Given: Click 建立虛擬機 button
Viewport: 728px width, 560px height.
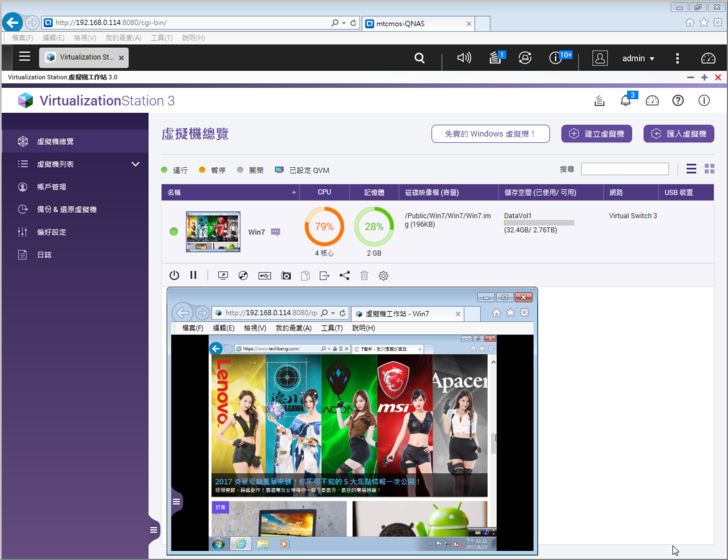Looking at the screenshot, I should click(597, 133).
